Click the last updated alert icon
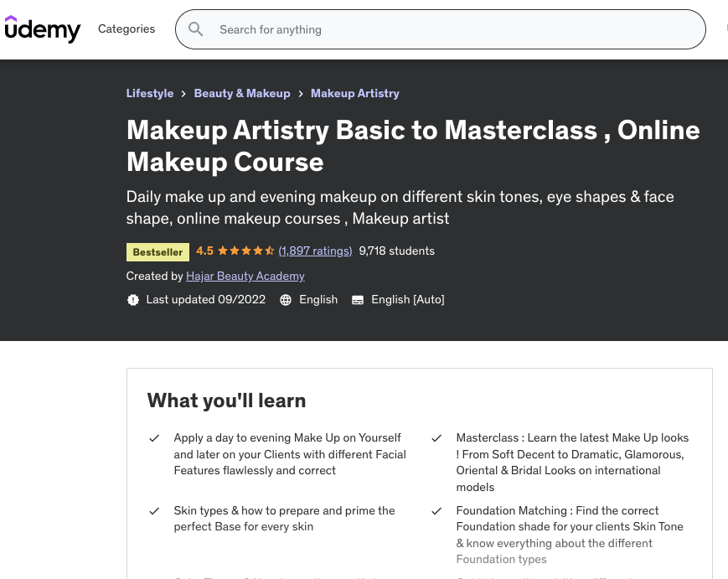Viewport: 728px width, 579px height. (133, 300)
